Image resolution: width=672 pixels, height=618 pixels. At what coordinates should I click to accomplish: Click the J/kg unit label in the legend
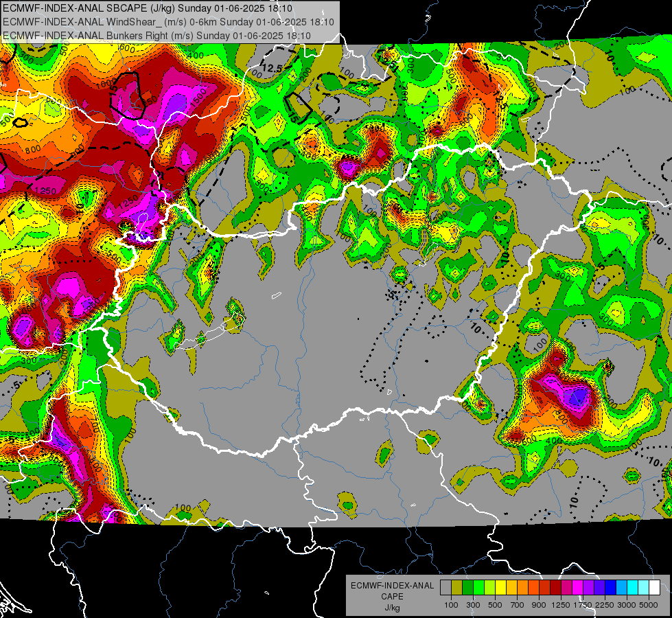(392, 608)
